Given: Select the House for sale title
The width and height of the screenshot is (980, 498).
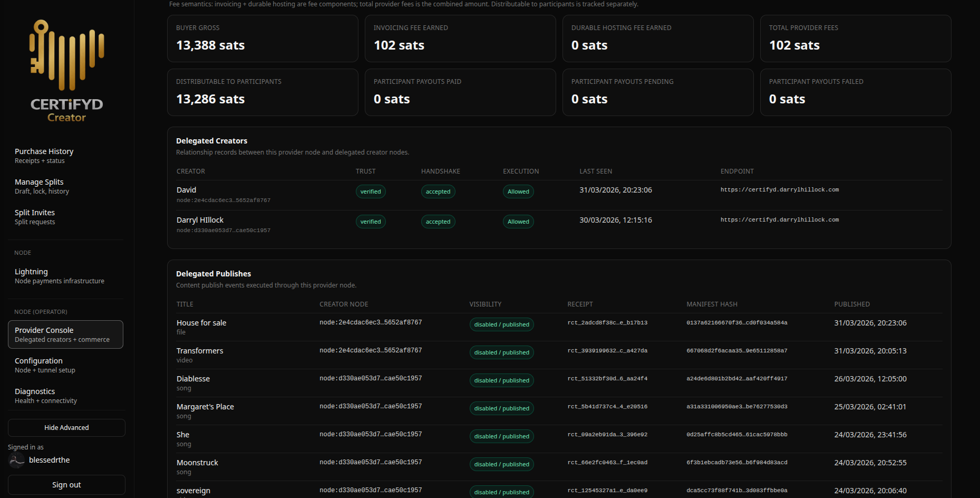Looking at the screenshot, I should (x=201, y=323).
